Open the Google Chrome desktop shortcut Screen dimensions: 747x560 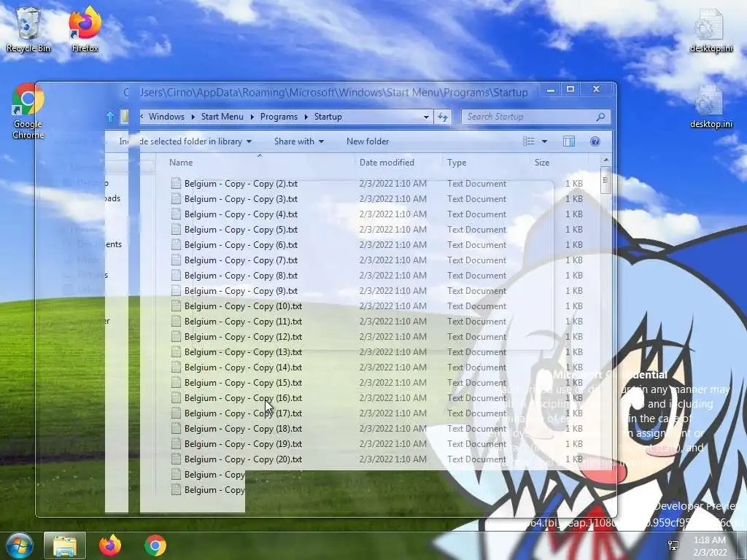point(28,111)
